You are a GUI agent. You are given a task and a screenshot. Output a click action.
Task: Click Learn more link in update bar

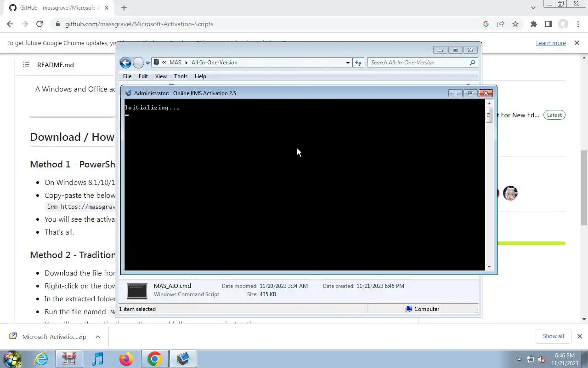(x=551, y=43)
